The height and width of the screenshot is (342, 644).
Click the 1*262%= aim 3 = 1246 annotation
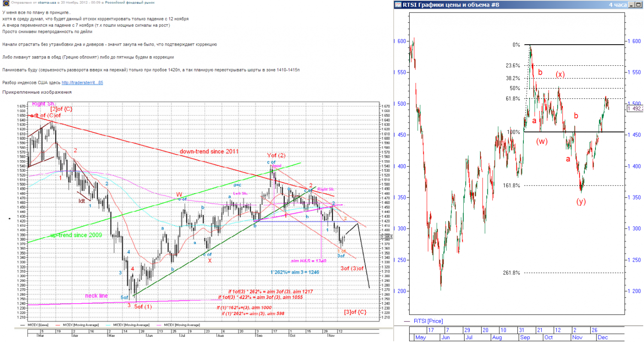294,272
